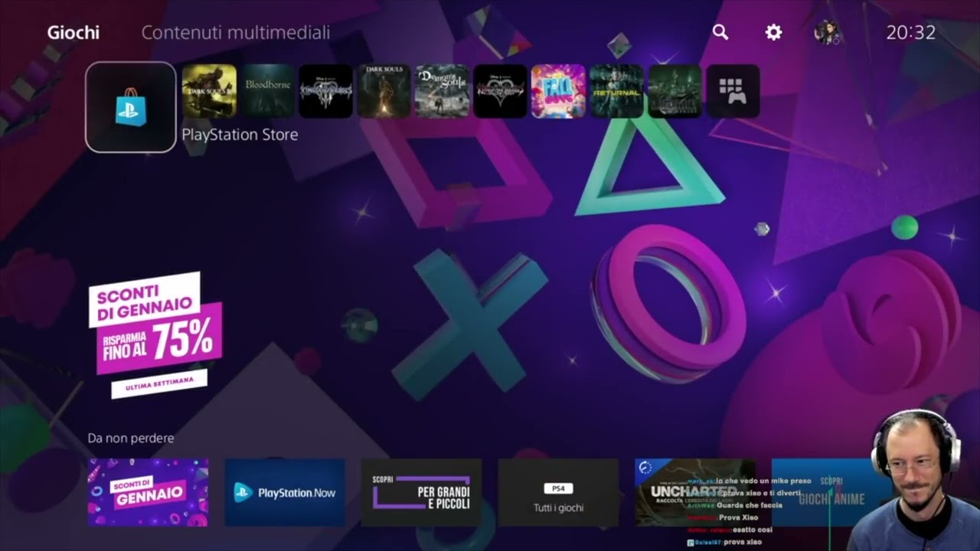Select the Bloodborne game tile

(x=267, y=91)
